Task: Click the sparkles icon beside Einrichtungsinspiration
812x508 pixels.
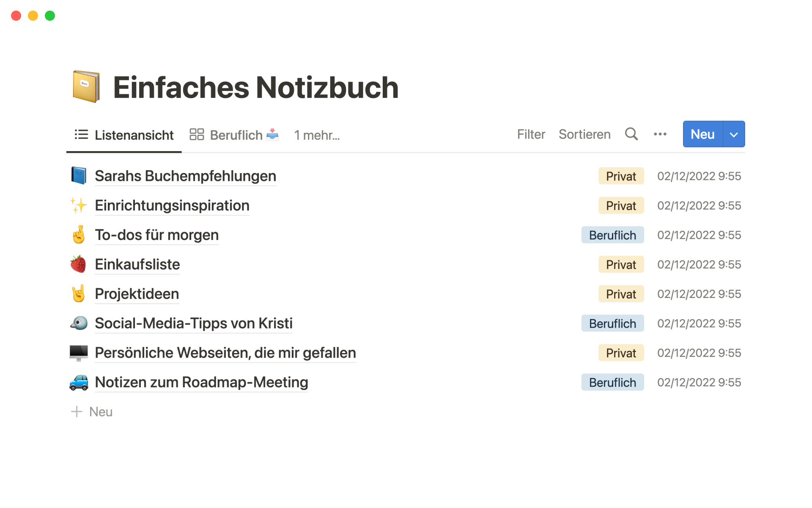Action: [78, 205]
